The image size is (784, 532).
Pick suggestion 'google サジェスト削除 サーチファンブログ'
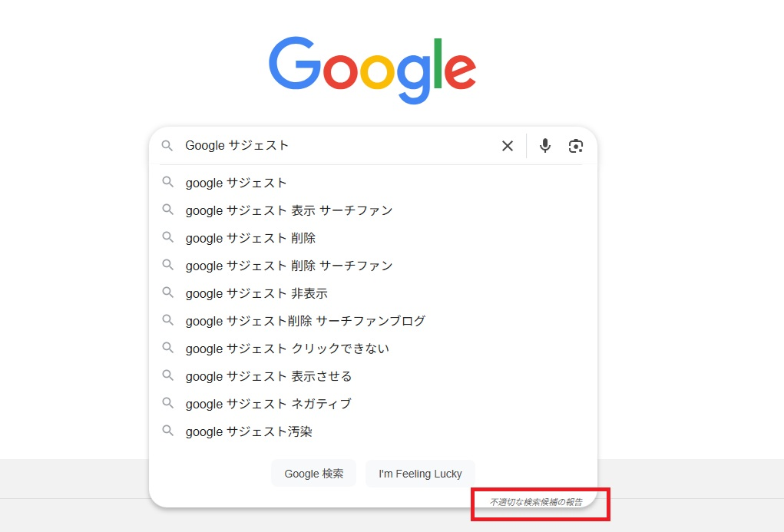click(x=305, y=321)
